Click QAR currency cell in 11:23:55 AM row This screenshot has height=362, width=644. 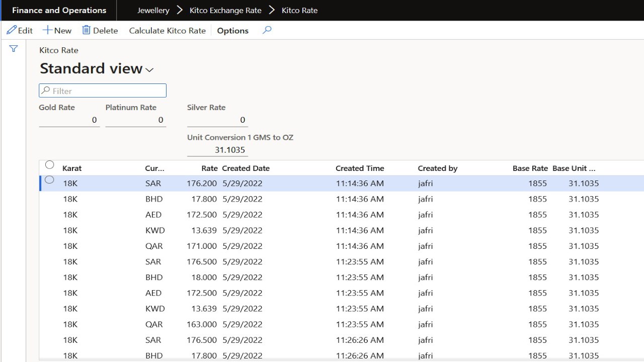(154, 324)
